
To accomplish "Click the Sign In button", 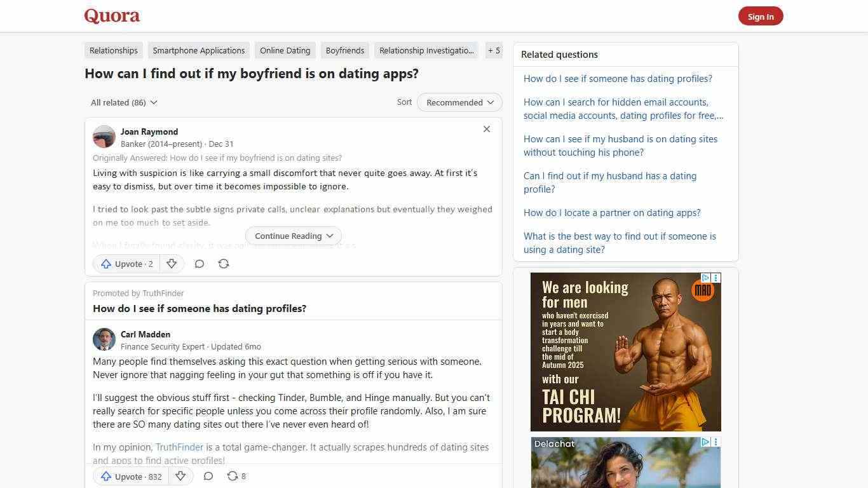I will point(760,16).
